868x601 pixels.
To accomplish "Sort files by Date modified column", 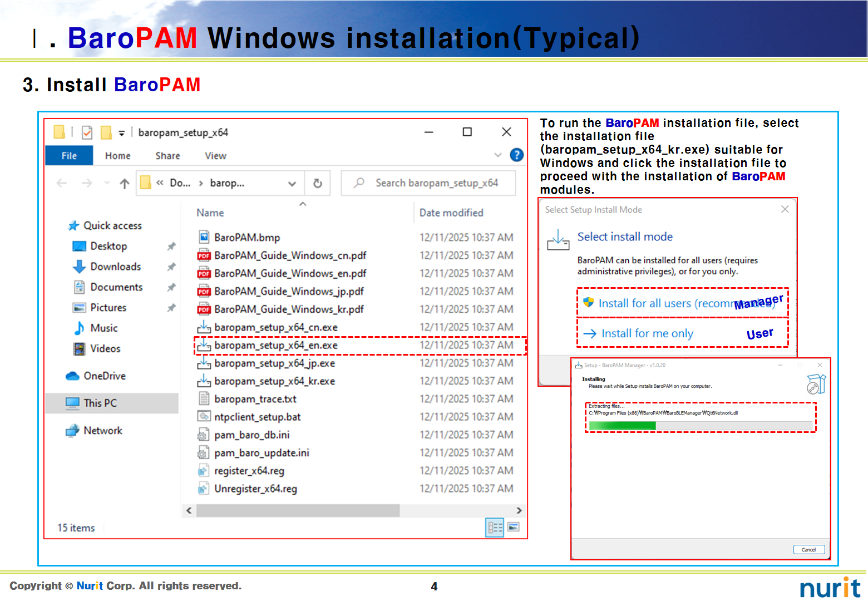I will pyautogui.click(x=451, y=213).
